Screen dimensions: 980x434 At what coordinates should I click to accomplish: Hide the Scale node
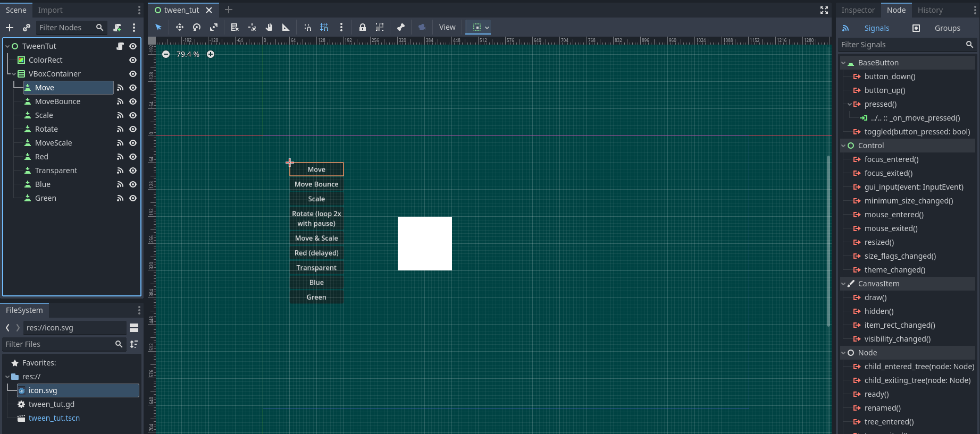133,115
